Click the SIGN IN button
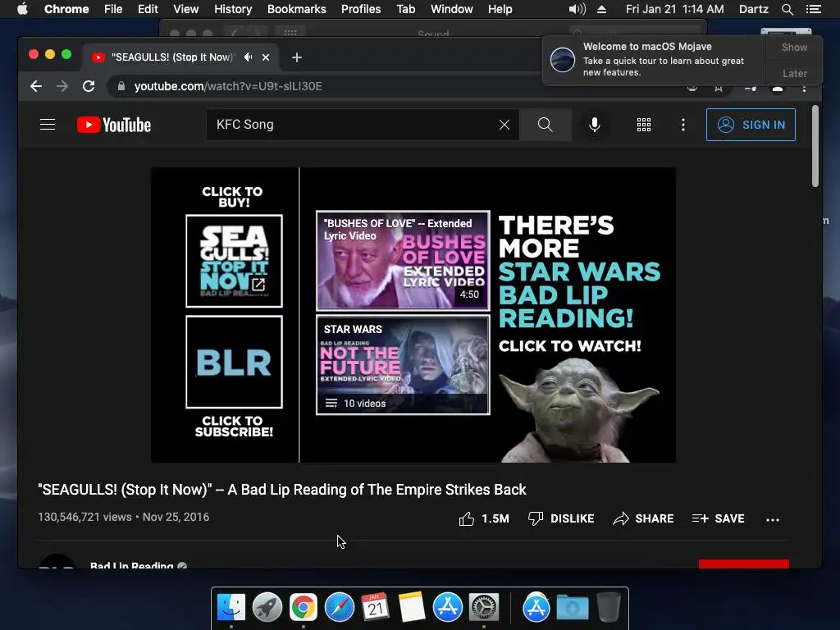This screenshot has height=630, width=840. click(751, 125)
